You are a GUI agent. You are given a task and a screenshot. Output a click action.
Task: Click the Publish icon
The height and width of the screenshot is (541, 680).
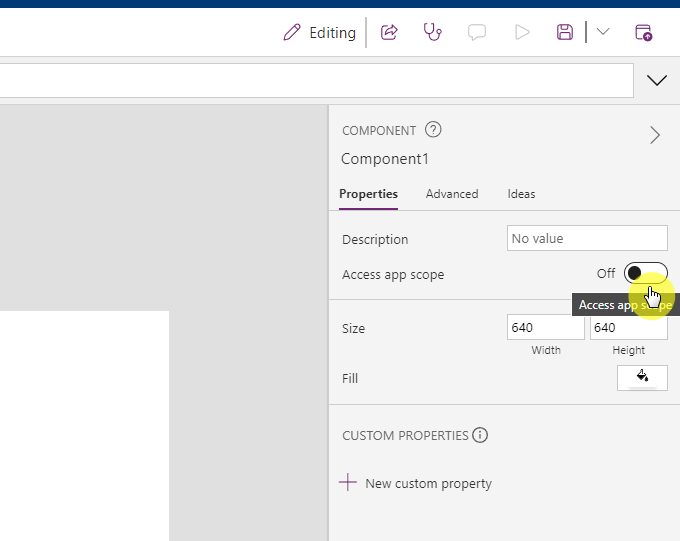point(643,33)
